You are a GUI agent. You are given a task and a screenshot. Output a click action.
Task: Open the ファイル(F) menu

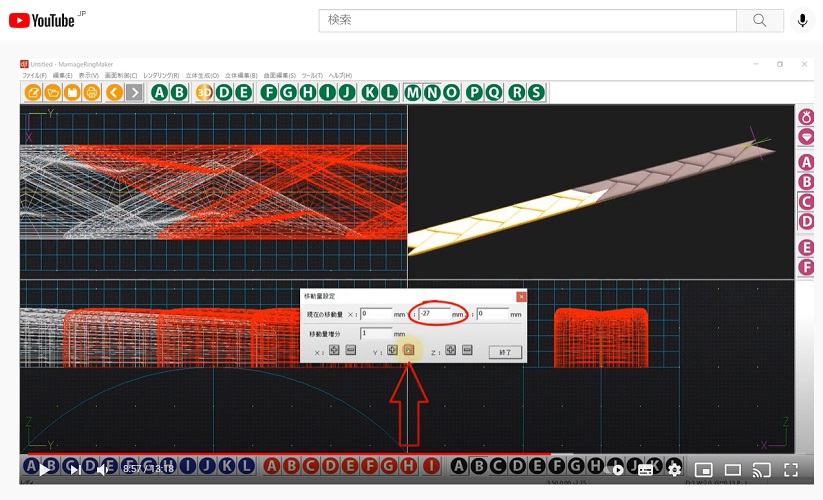pos(34,76)
